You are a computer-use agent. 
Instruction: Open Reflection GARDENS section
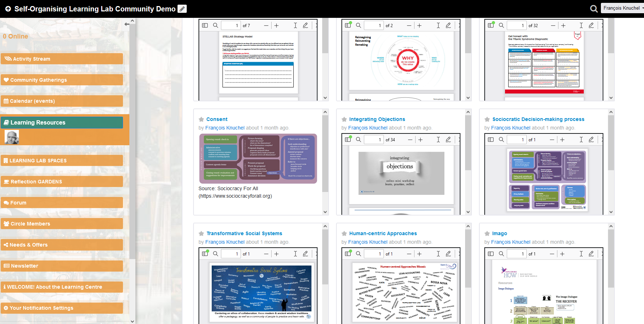pyautogui.click(x=62, y=182)
